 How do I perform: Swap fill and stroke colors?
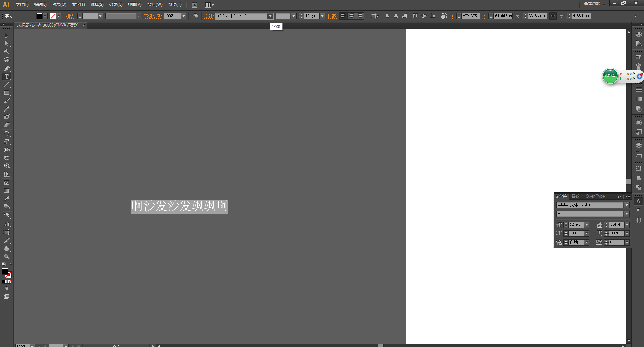pos(10,264)
